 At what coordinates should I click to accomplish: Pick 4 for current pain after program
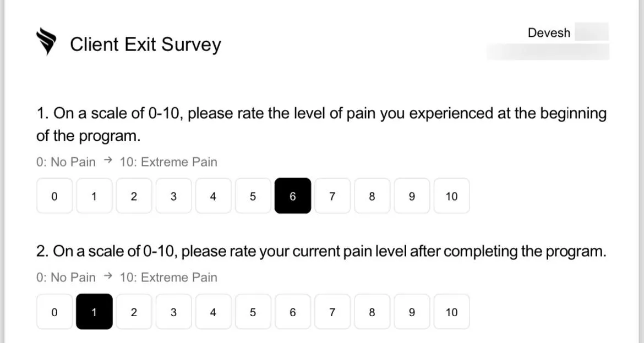213,312
